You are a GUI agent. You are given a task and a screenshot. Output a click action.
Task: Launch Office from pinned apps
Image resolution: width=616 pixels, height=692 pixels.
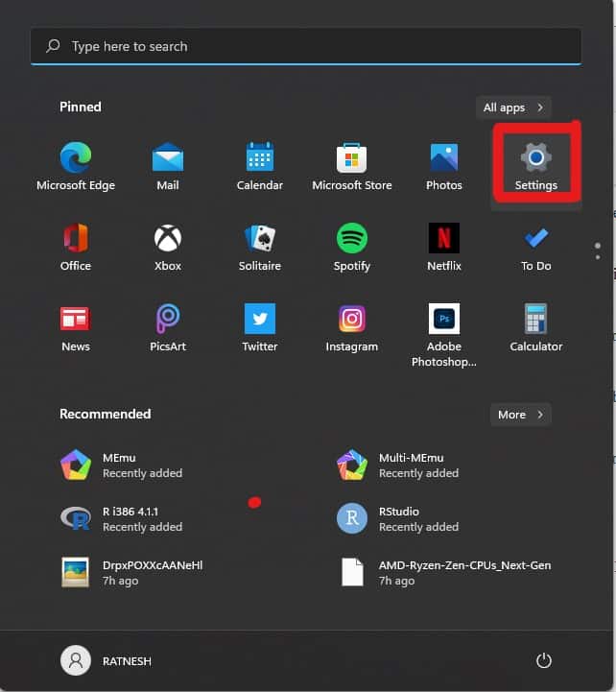click(x=76, y=248)
